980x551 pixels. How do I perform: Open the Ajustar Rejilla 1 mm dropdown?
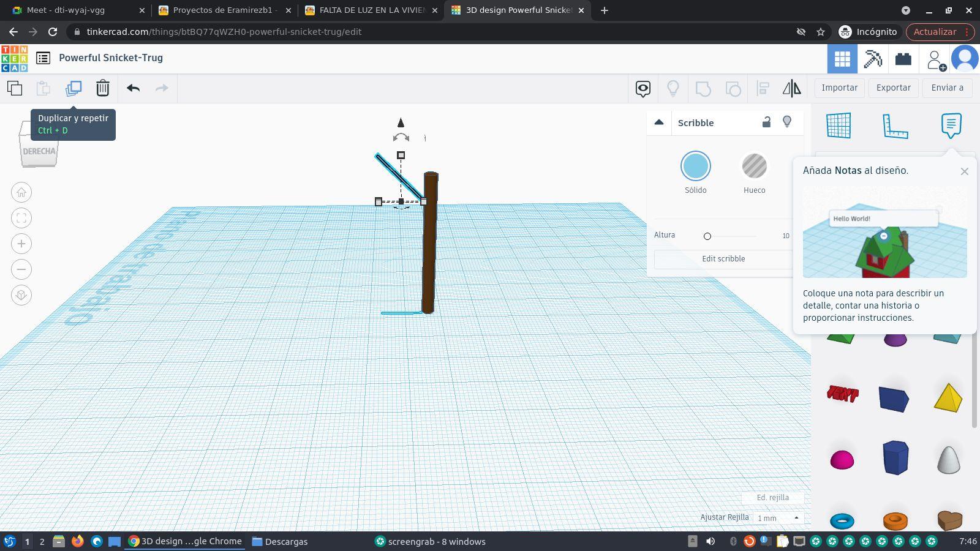(x=778, y=518)
